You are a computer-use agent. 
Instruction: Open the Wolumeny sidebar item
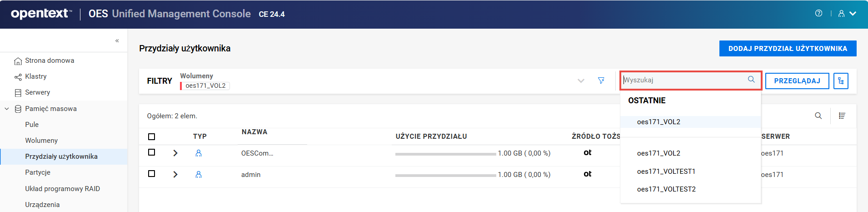click(x=41, y=141)
